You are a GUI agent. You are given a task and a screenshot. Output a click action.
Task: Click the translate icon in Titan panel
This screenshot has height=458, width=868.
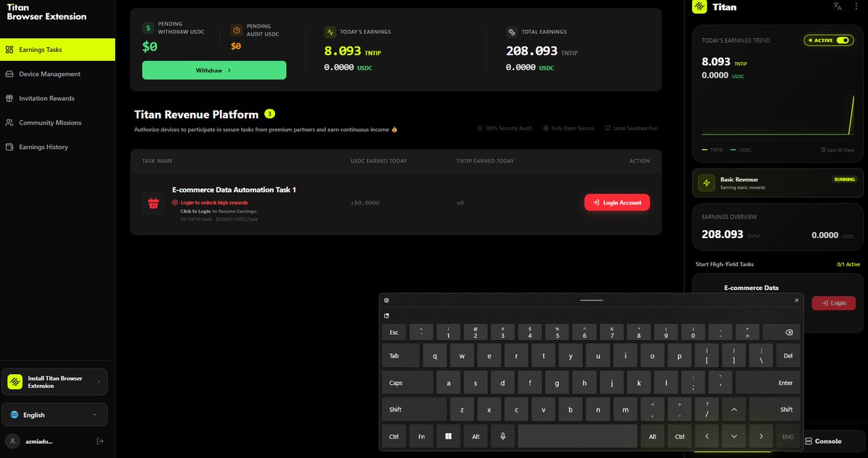click(838, 6)
